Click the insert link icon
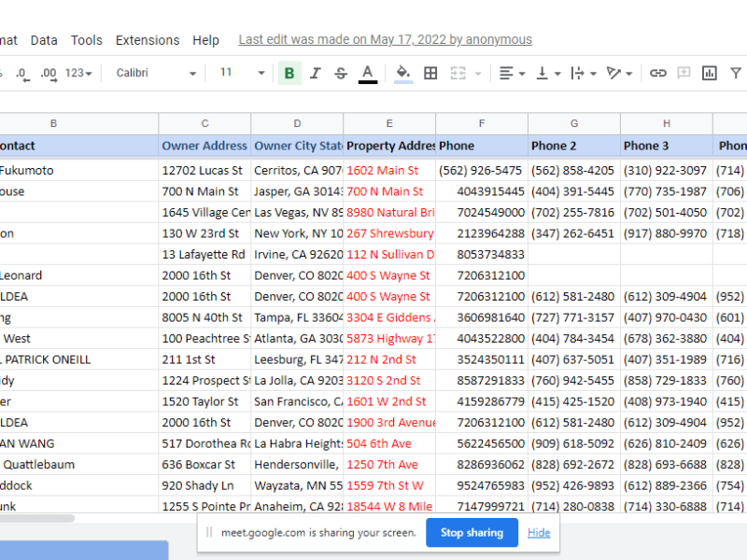Image resolution: width=747 pixels, height=560 pixels. (658, 73)
